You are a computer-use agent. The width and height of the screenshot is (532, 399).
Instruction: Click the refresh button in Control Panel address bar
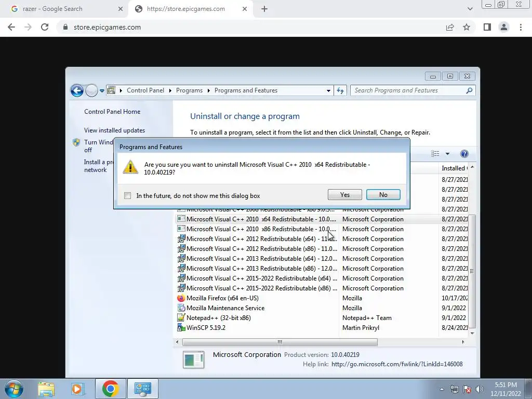point(340,90)
